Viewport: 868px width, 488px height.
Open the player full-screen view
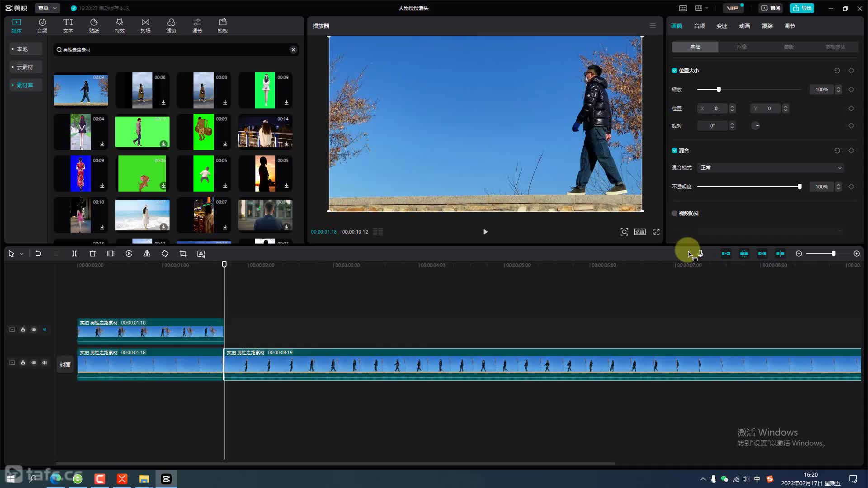click(x=656, y=232)
